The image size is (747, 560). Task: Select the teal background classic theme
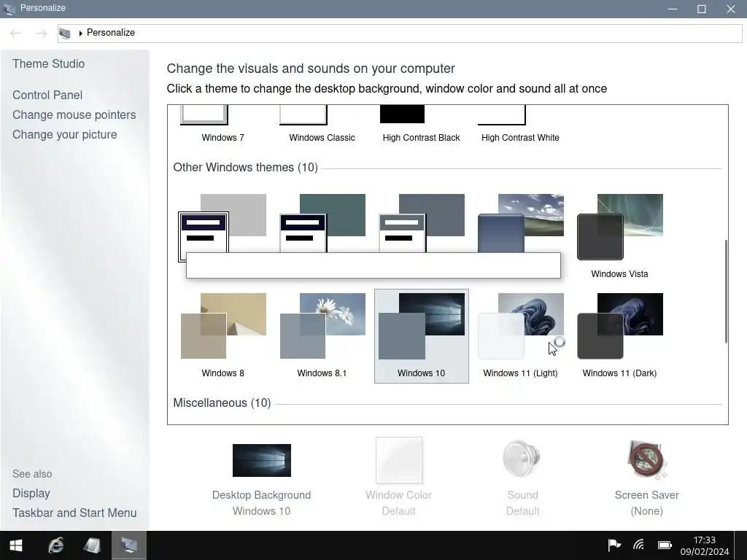[x=322, y=224]
